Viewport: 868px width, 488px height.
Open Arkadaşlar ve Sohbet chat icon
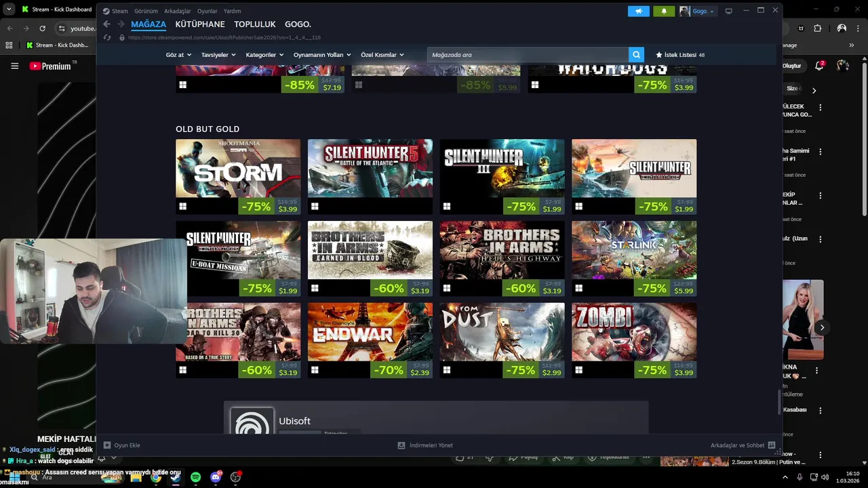(x=772, y=445)
